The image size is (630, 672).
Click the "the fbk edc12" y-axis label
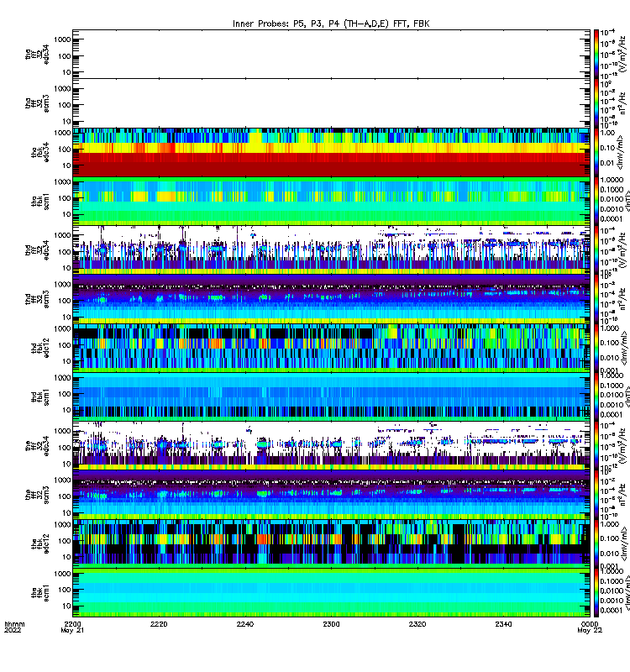(39, 543)
